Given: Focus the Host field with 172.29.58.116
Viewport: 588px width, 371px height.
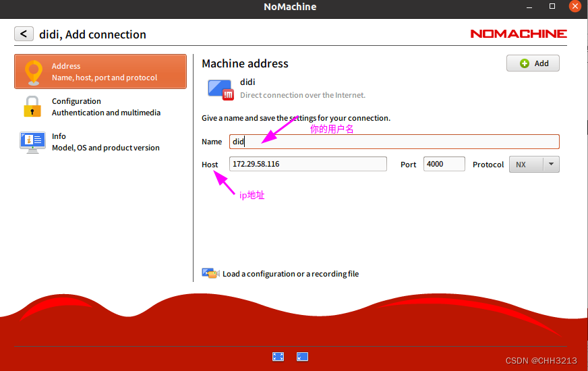Looking at the screenshot, I should point(308,164).
